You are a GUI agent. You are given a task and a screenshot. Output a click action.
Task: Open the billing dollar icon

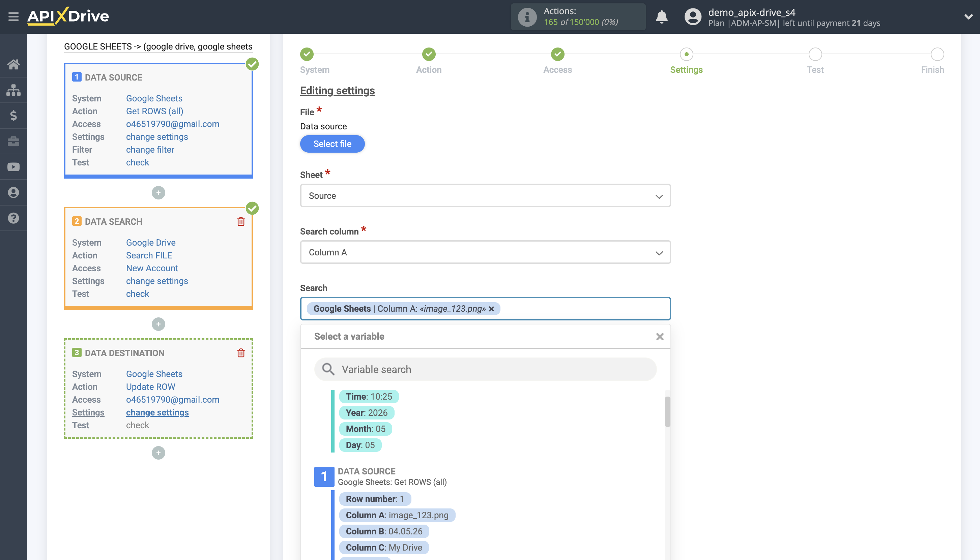coord(13,115)
